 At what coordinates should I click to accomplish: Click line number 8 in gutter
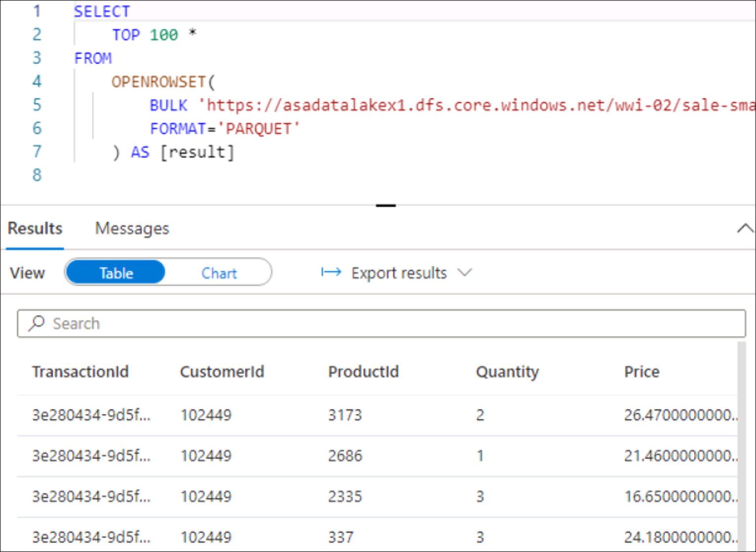pos(37,175)
